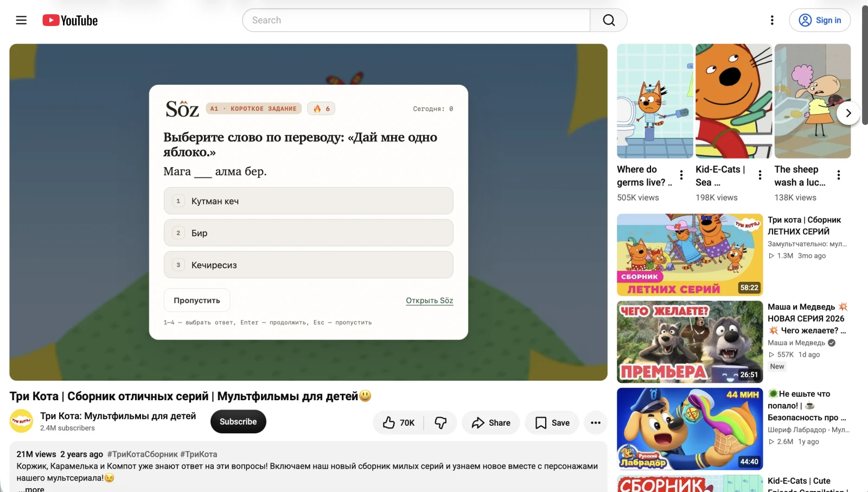Dislike the video with thumbs-down

click(441, 422)
